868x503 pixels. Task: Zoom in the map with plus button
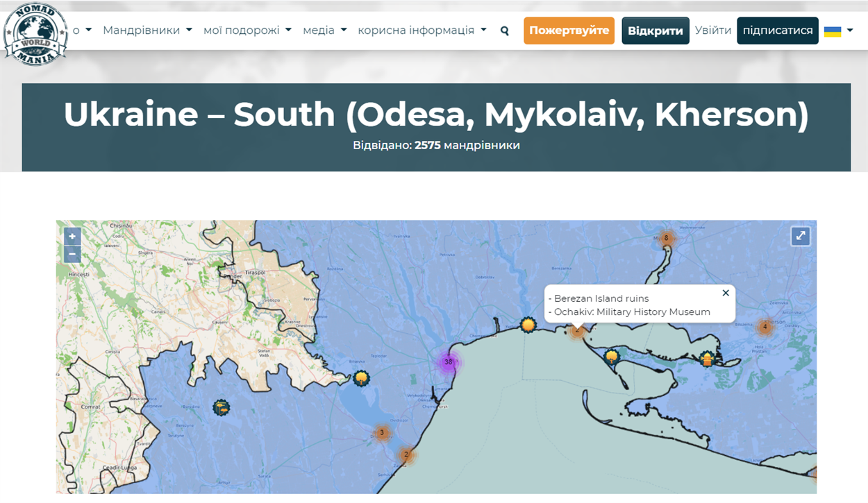(72, 237)
